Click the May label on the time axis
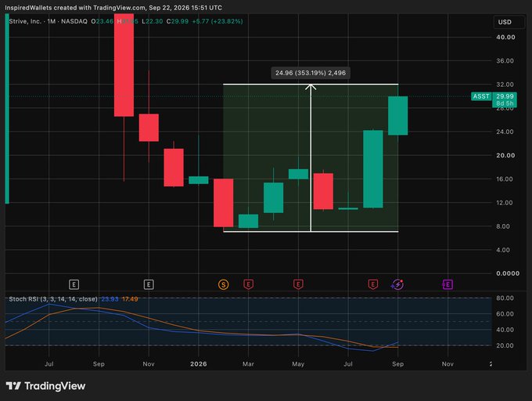The image size is (532, 401). [x=298, y=364]
